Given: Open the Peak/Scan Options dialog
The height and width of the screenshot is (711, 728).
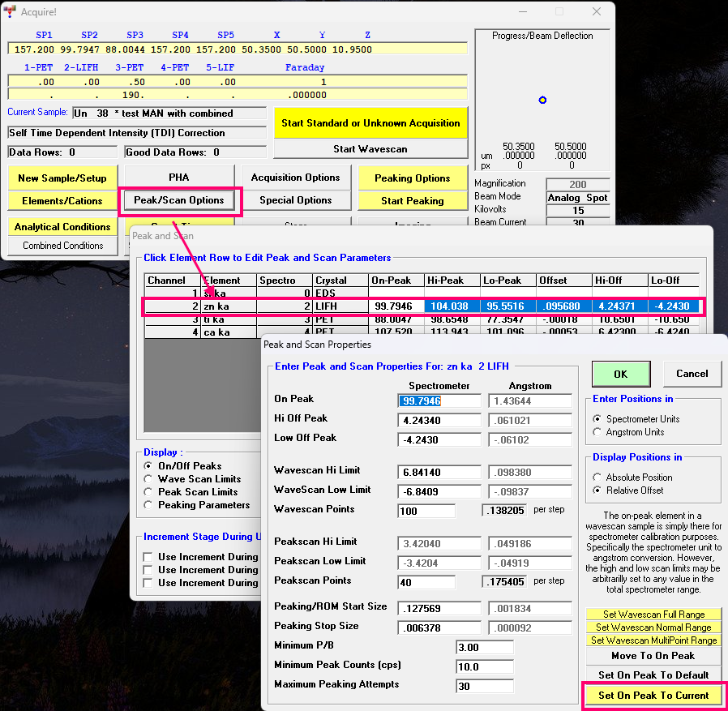Looking at the screenshot, I should point(178,200).
